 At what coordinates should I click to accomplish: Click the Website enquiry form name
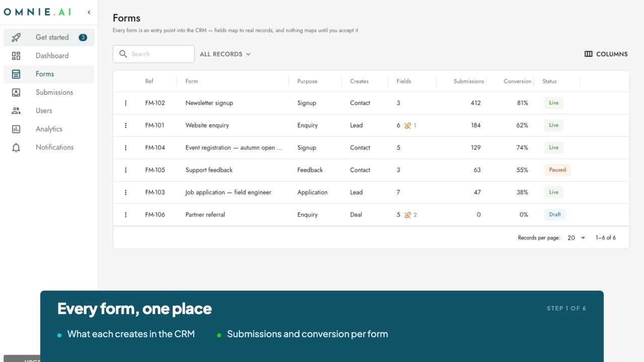click(x=207, y=125)
